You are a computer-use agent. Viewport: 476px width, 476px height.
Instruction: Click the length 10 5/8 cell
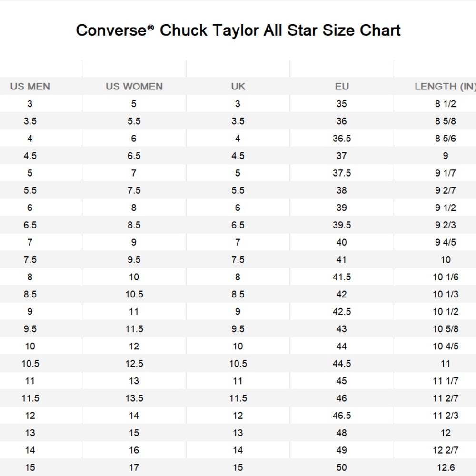445,329
